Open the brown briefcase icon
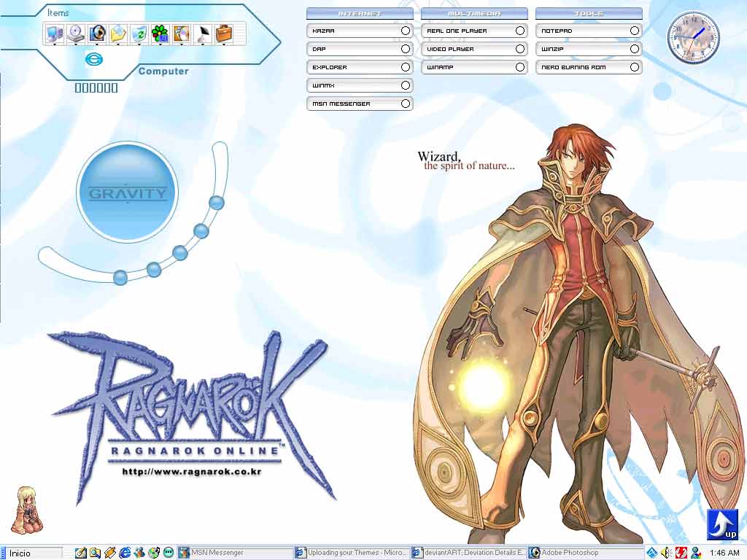 [223, 34]
